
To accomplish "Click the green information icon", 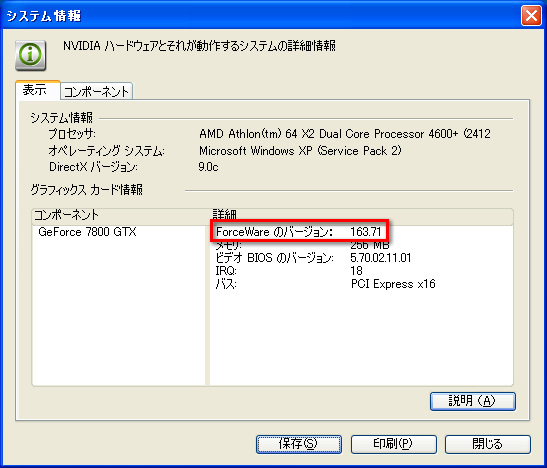I will click(30, 55).
